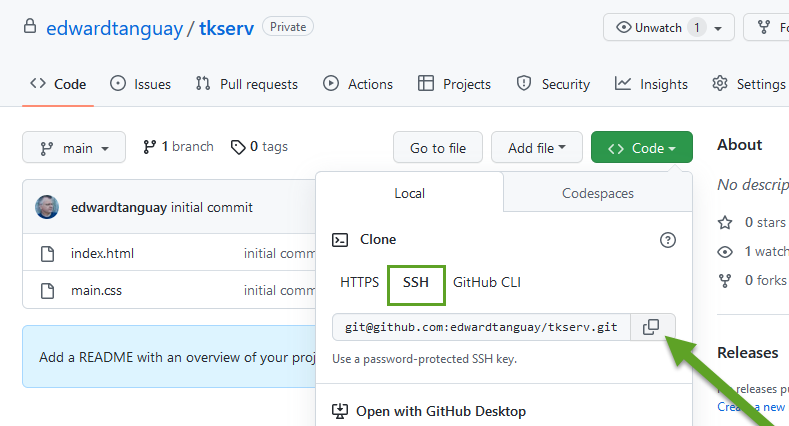Image resolution: width=789 pixels, height=426 pixels.
Task: Click the branch icon beside 1 branch
Action: click(149, 147)
